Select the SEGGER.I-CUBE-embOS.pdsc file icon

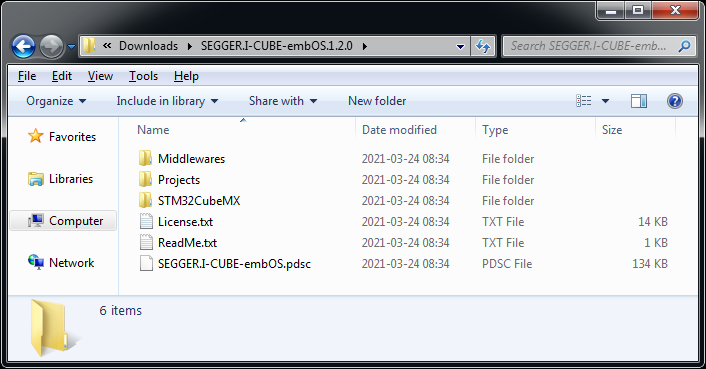tap(146, 263)
